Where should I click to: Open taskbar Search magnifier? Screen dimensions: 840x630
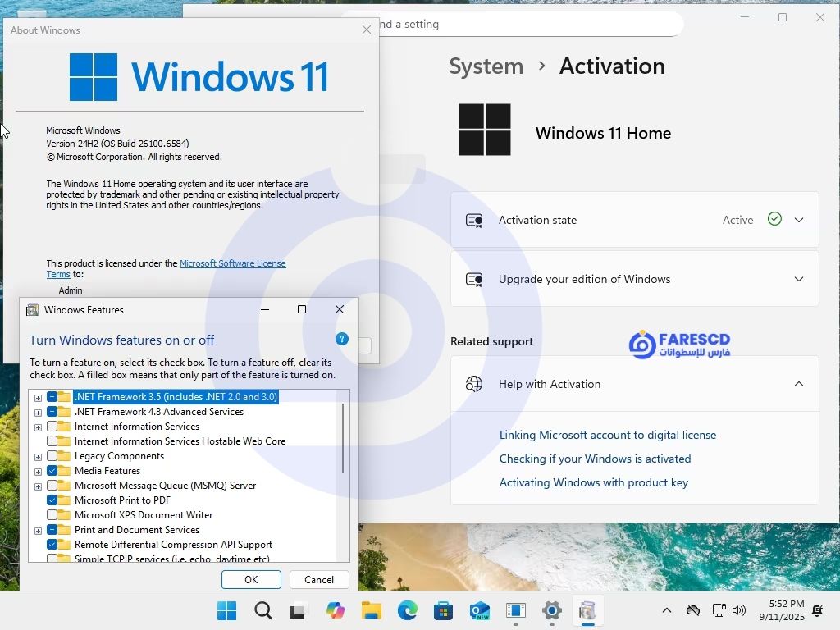pos(263,610)
